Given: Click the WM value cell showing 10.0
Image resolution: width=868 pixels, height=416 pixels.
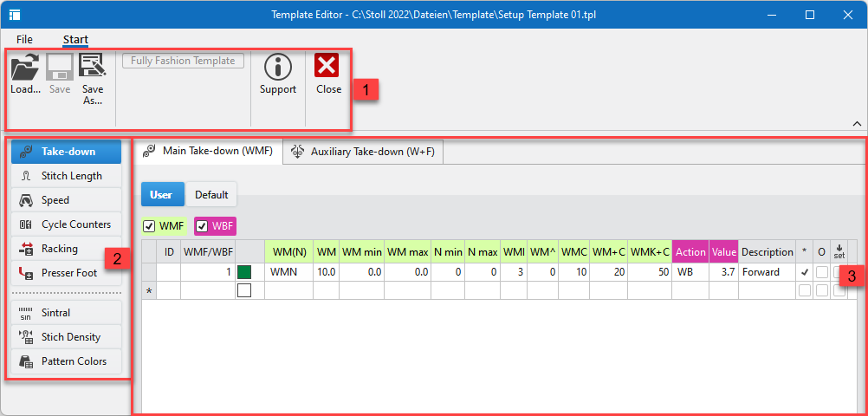Looking at the screenshot, I should click(326, 272).
